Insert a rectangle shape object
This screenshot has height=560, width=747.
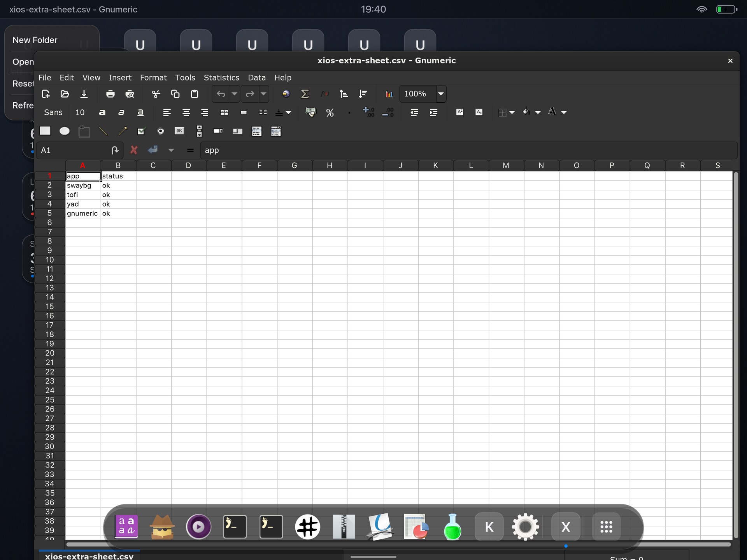tap(45, 131)
